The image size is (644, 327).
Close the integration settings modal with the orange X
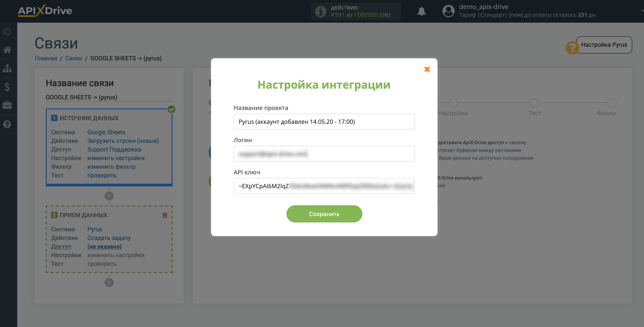pyautogui.click(x=427, y=69)
